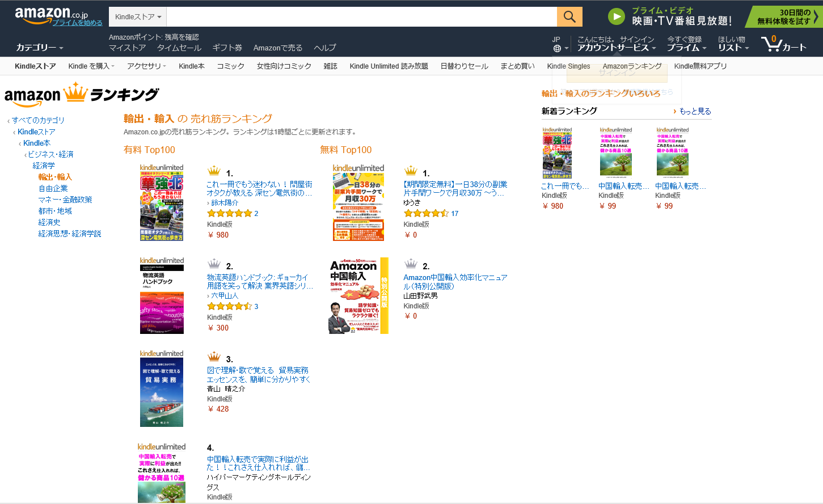This screenshot has height=504, width=823.
Task: Expand the カテゴリー menu
Action: [40, 48]
